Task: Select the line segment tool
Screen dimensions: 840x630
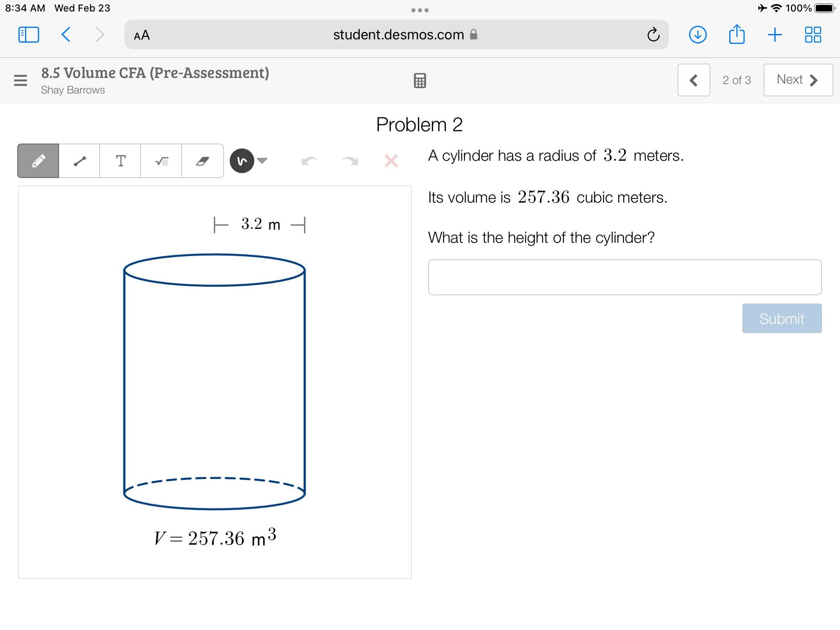Action: 79,161
